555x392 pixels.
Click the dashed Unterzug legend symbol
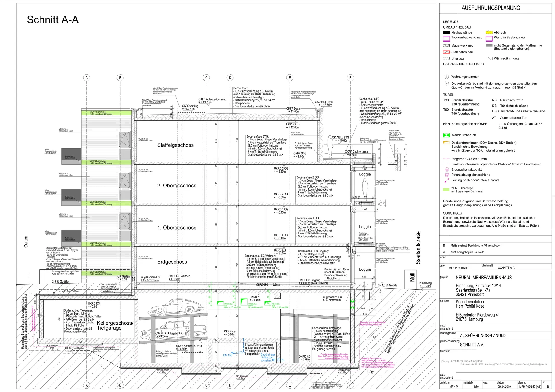click(446, 58)
